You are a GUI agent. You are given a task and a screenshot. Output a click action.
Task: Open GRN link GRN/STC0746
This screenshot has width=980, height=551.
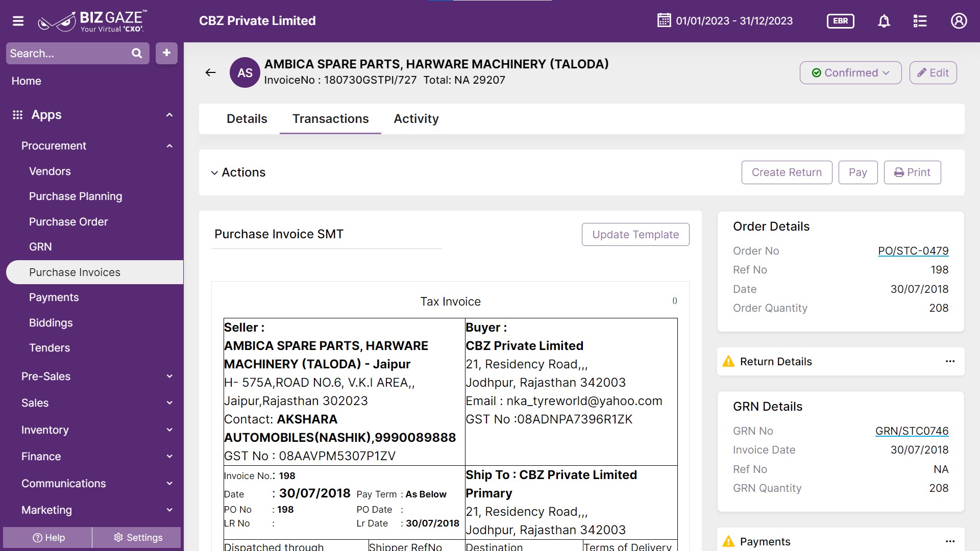[912, 431]
